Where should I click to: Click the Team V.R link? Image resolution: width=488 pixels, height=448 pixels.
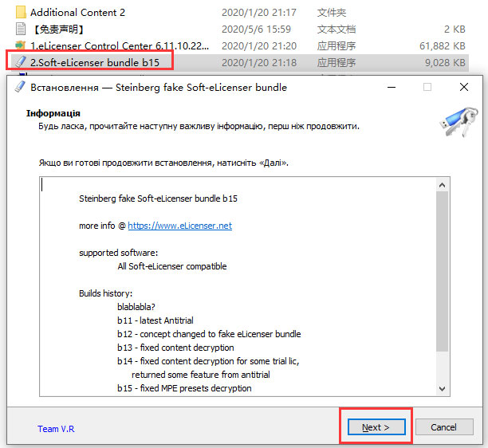point(56,429)
